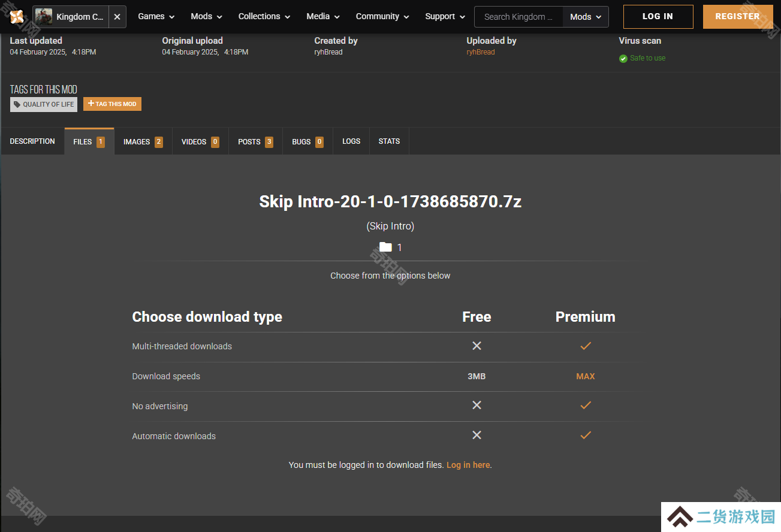This screenshot has height=532, width=781.
Task: Click the Free X for Multi-threaded downloads
Action: tap(477, 346)
